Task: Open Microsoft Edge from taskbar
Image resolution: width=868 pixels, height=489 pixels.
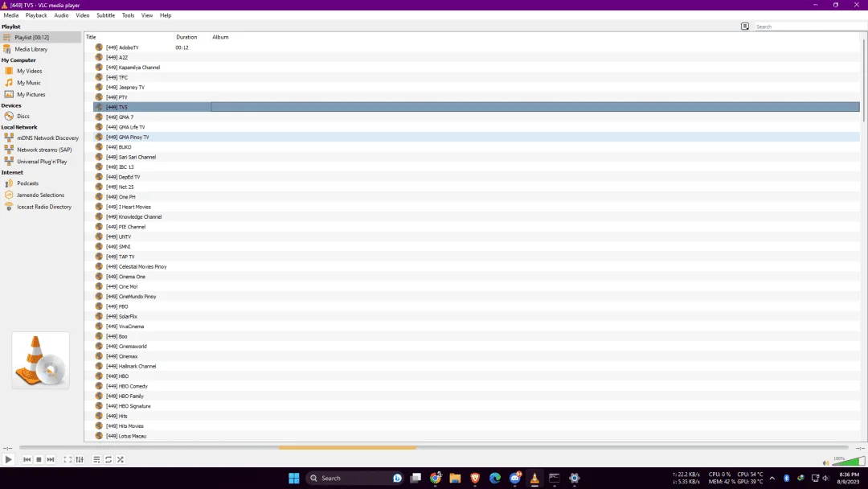Action: (495, 479)
